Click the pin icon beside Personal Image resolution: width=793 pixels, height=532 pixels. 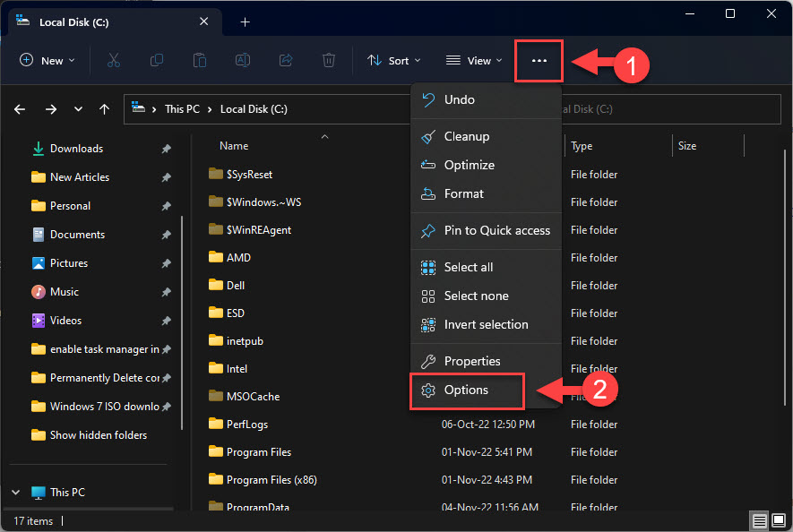(167, 206)
